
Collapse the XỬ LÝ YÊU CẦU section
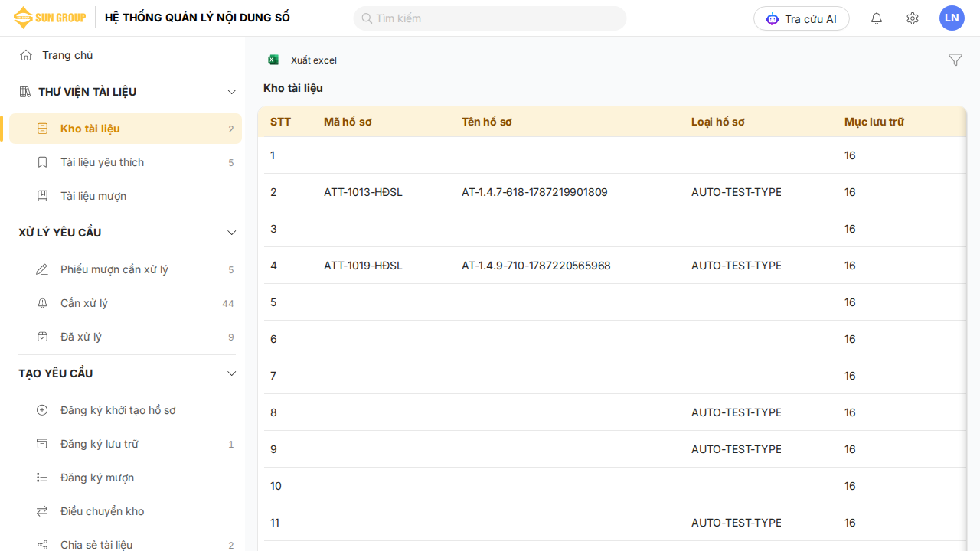(x=232, y=233)
